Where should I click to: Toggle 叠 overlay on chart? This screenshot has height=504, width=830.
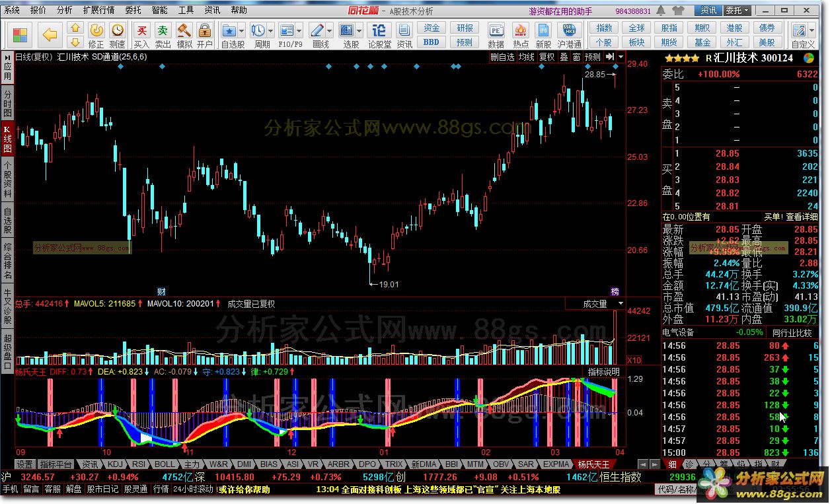564,57
